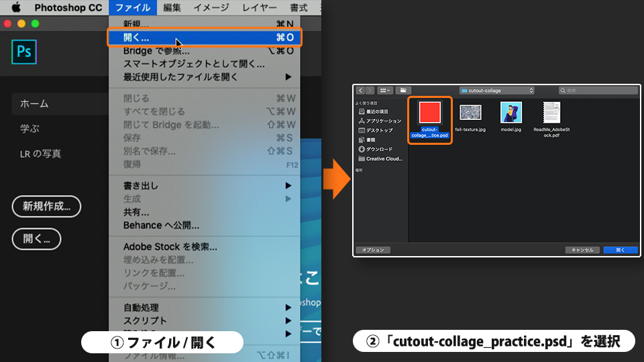Screen dimensions: 644x362
Task: Open the Photoshop CC application menu
Action: pyautogui.click(x=68, y=7)
